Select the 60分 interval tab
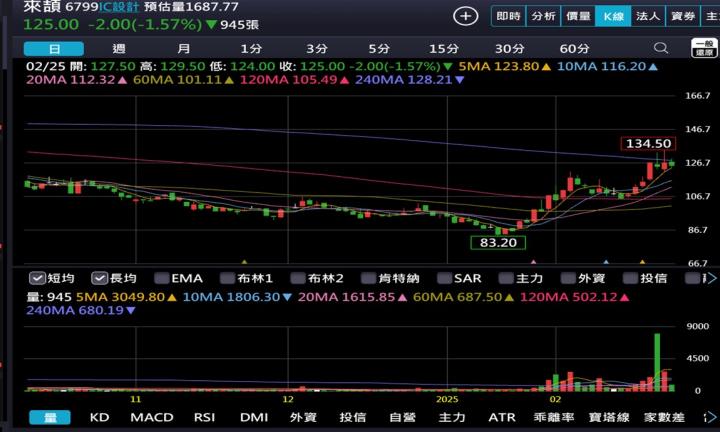Screen dimensions: 720x432 click(x=574, y=48)
